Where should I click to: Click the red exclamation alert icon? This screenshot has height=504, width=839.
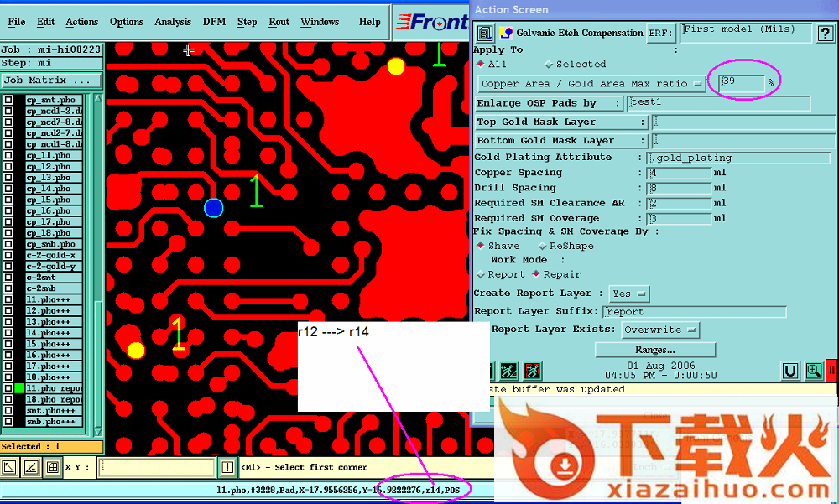pyautogui.click(x=831, y=371)
